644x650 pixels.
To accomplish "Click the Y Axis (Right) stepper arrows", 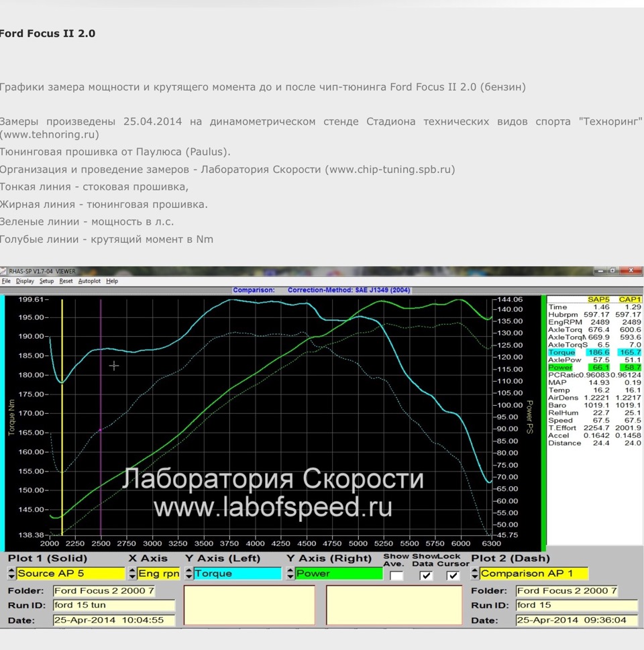I will pyautogui.click(x=290, y=574).
